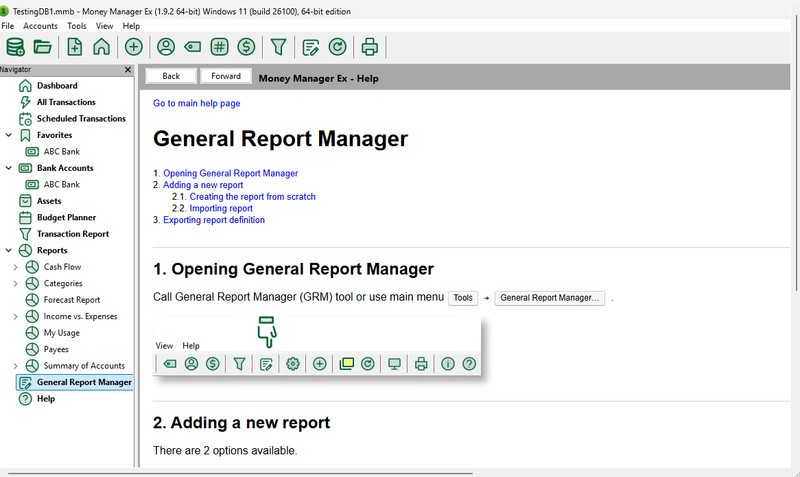800x477 pixels.
Task: Expand the Summary of Accounts node
Action: click(x=15, y=366)
